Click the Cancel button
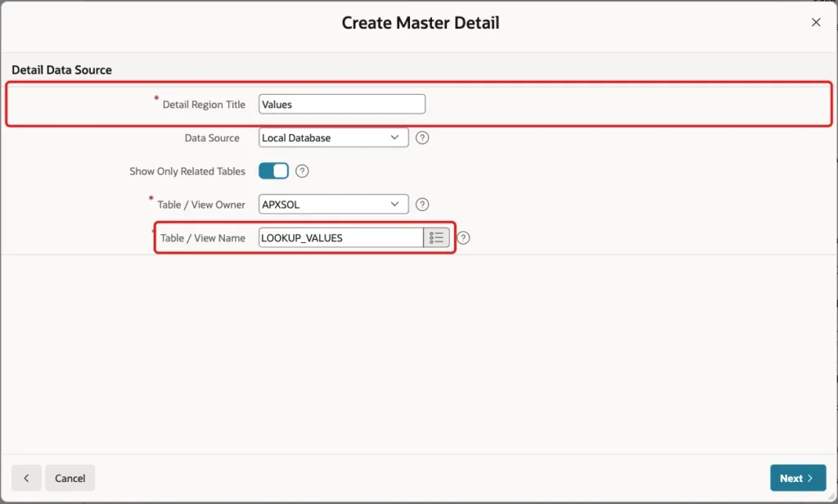 (x=70, y=478)
